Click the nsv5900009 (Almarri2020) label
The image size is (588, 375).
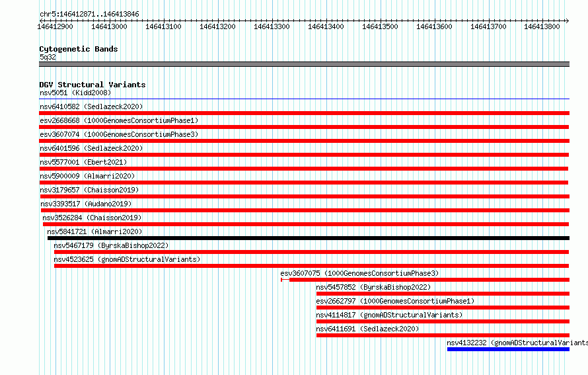point(87,176)
